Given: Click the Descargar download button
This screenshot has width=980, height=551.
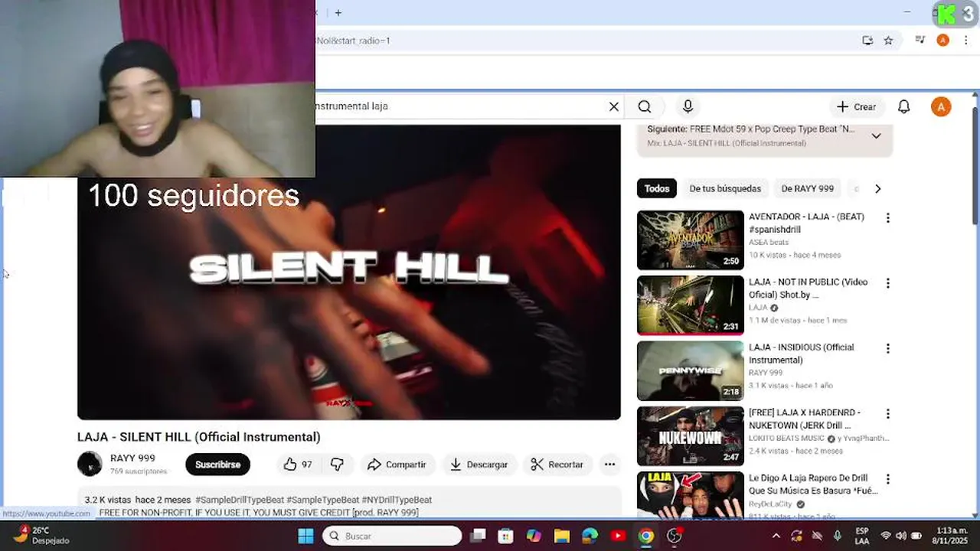Looking at the screenshot, I should click(x=479, y=465).
